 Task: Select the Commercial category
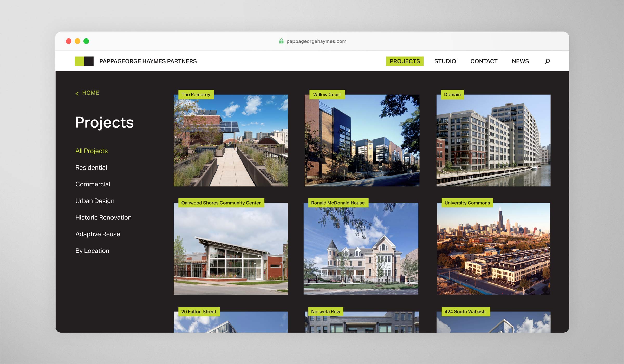coord(93,184)
